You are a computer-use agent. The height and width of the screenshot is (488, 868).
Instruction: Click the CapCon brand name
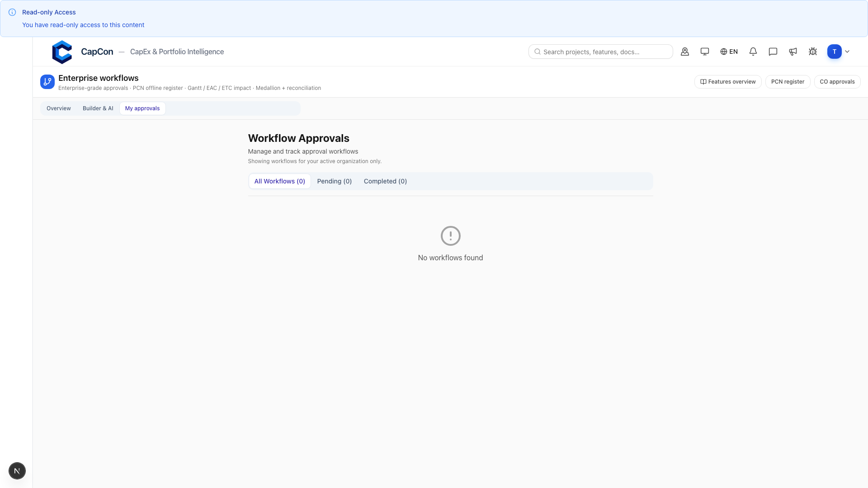(97, 52)
